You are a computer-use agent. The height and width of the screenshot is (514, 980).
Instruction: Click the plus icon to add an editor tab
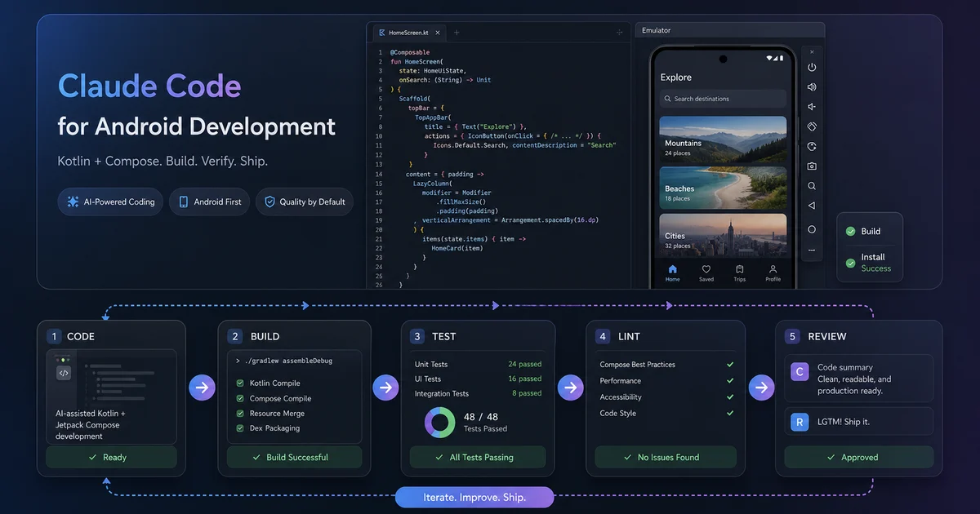[x=457, y=33]
